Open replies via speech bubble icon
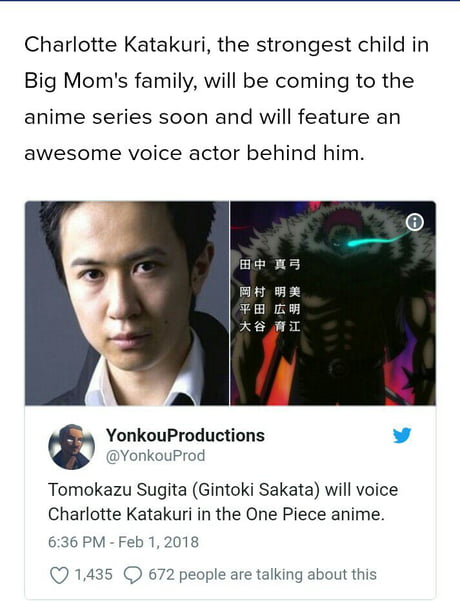The width and height of the screenshot is (460, 601). 133,575
